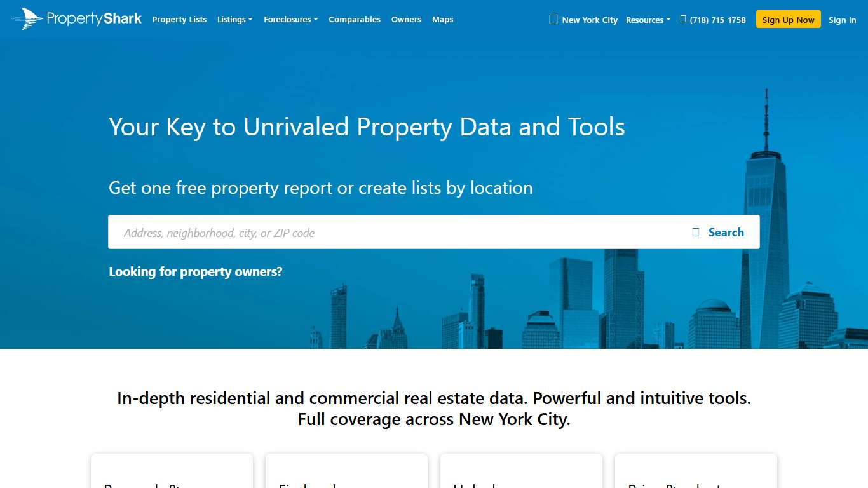Viewport: 868px width, 488px height.
Task: Open the 'Looking for property owners?' link
Action: point(195,271)
